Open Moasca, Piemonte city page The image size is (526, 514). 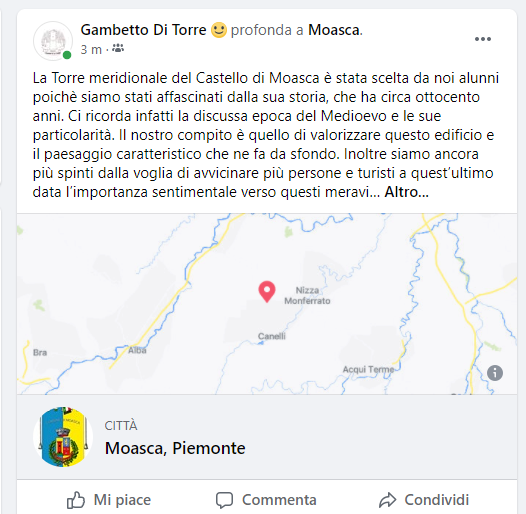[x=175, y=448]
